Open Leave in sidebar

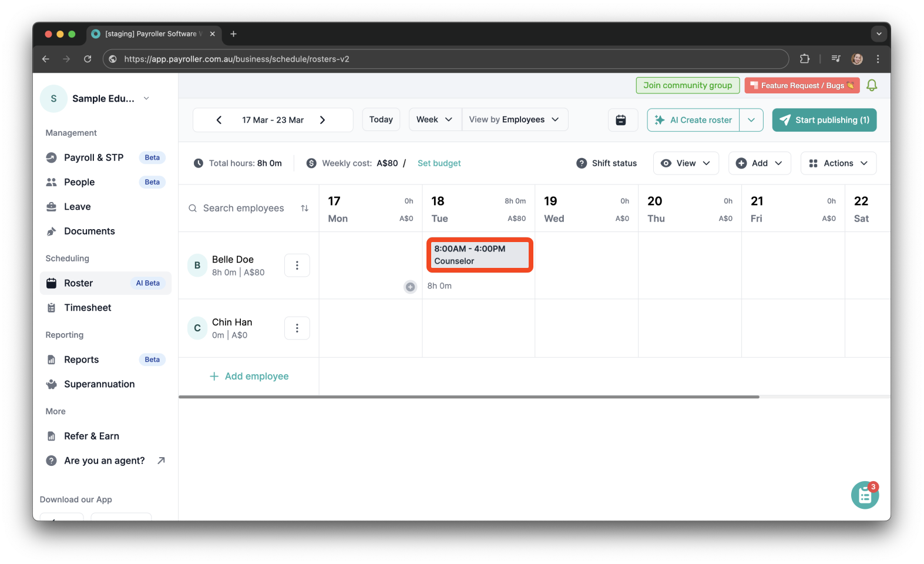click(106, 207)
